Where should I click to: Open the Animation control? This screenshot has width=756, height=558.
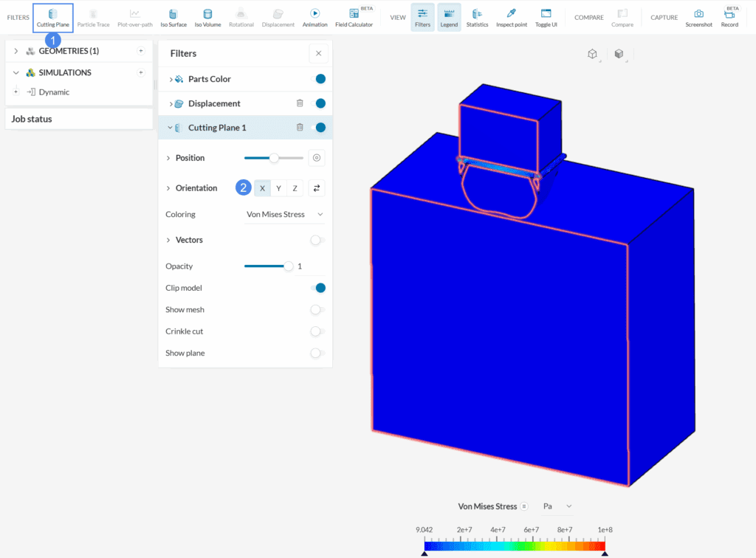[315, 16]
